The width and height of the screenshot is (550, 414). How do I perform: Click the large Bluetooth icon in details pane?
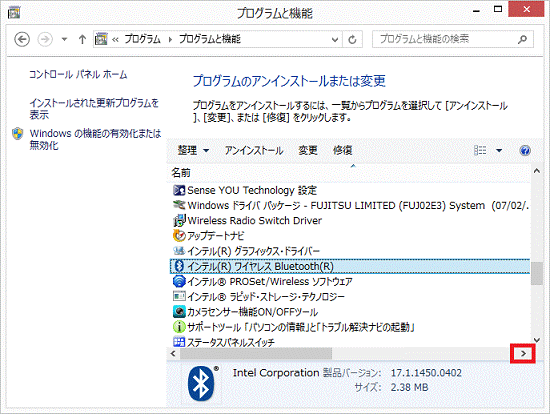[201, 384]
